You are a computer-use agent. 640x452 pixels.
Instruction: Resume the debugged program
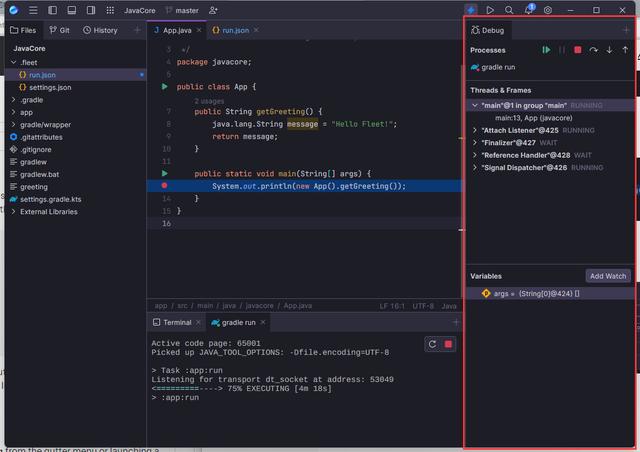tap(546, 50)
